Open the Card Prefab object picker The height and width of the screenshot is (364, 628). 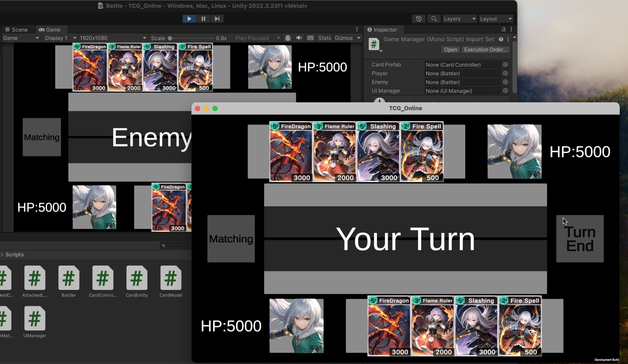click(x=505, y=65)
